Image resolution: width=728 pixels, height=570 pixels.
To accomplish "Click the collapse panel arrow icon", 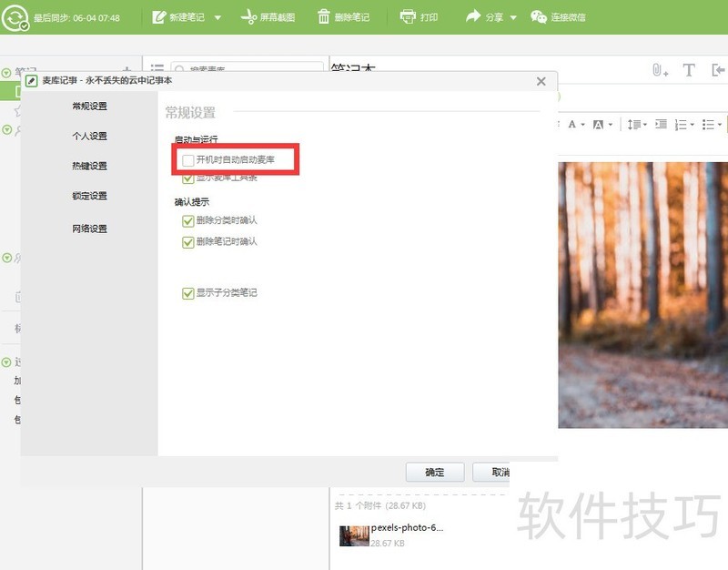I will tap(718, 70).
